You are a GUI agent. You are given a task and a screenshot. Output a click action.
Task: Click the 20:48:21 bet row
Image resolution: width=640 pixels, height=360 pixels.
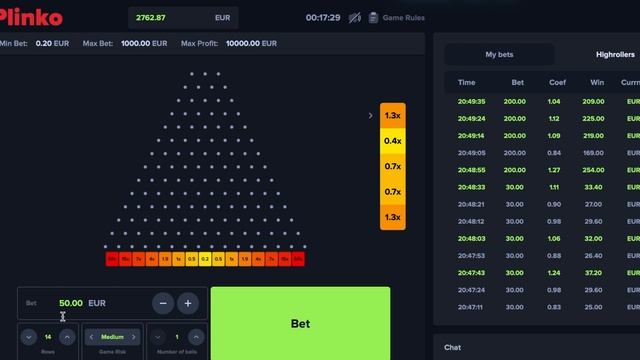tap(542, 204)
